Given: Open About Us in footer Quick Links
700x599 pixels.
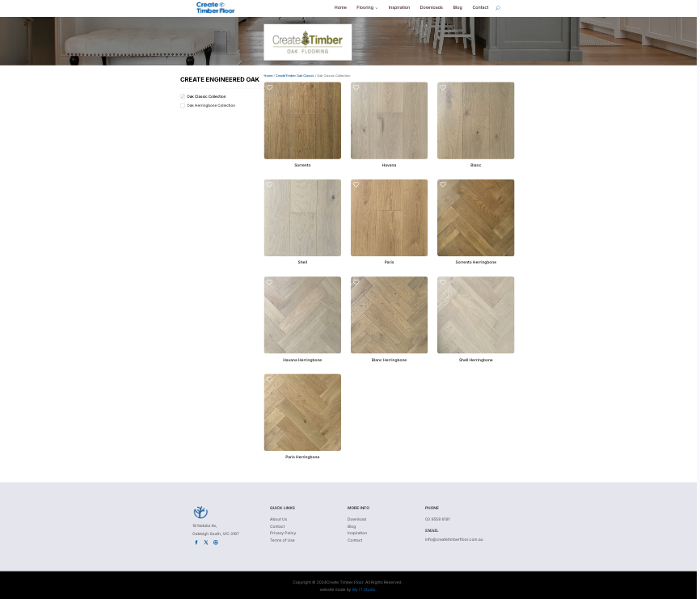Looking at the screenshot, I should 278,519.
